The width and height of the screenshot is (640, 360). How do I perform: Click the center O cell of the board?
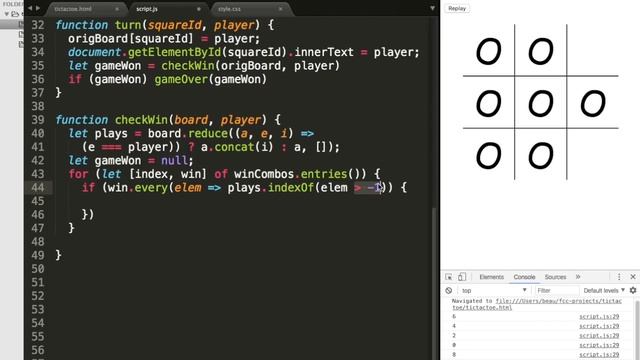point(541,102)
